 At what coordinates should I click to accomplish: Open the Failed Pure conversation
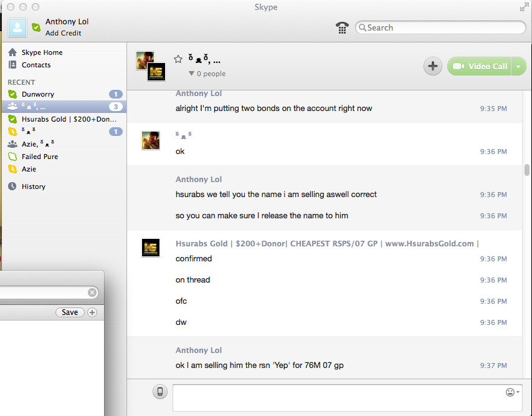[64, 157]
